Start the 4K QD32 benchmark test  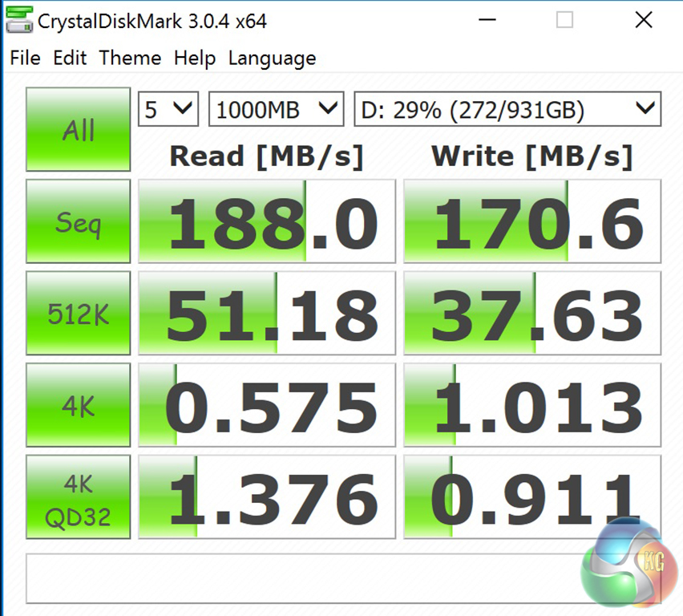79,497
